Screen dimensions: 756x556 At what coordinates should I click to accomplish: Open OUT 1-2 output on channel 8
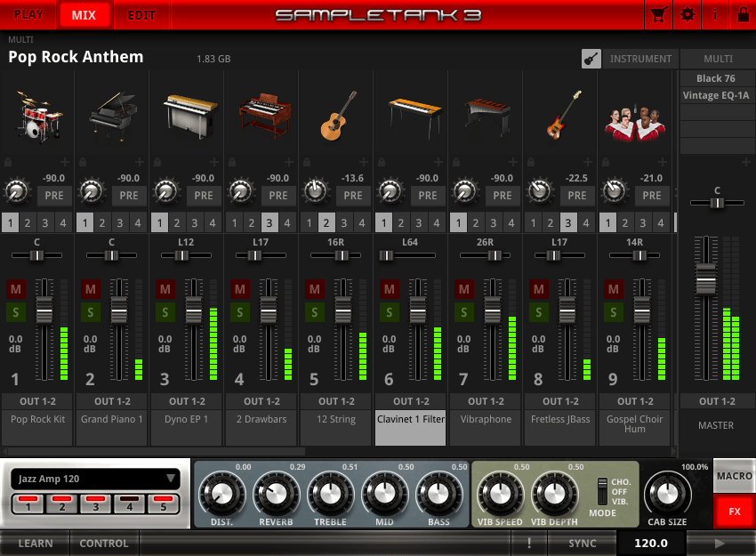(x=560, y=401)
